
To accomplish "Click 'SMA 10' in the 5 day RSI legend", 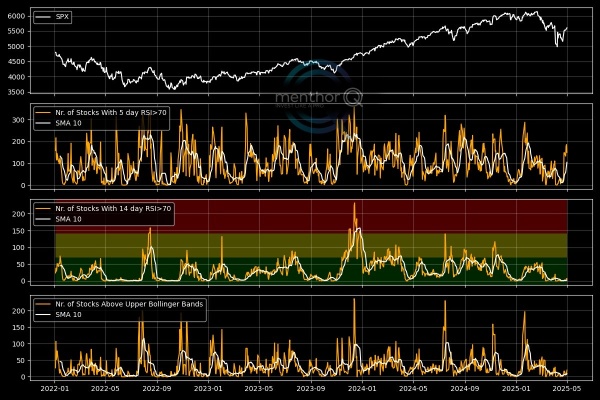I will pyautogui.click(x=68, y=123).
